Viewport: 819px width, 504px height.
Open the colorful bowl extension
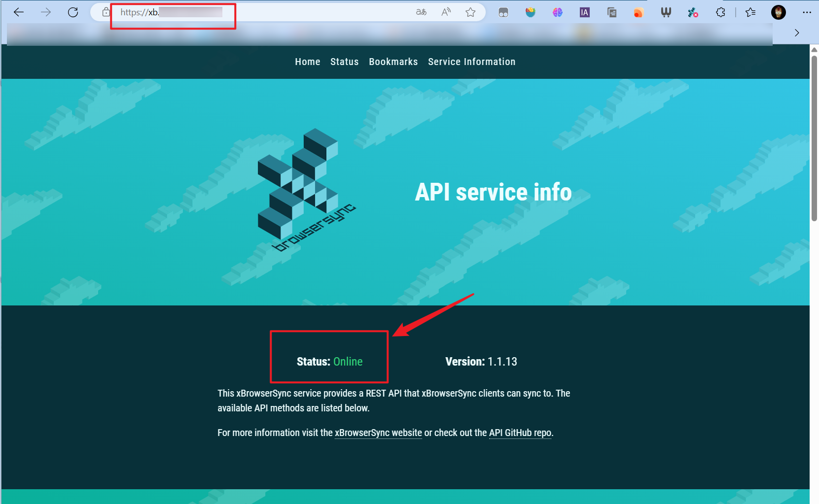pyautogui.click(x=531, y=13)
